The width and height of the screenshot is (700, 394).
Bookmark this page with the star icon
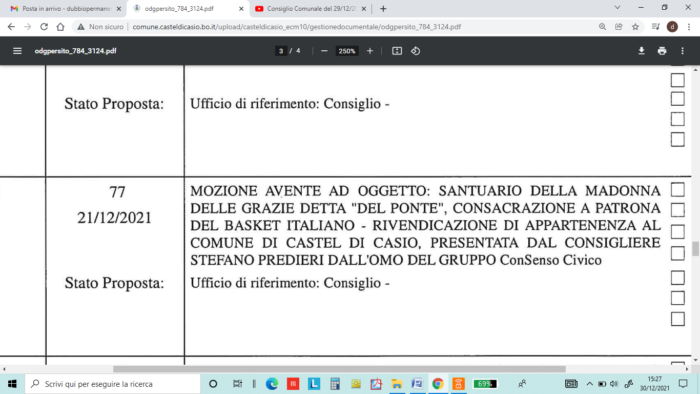[635, 27]
